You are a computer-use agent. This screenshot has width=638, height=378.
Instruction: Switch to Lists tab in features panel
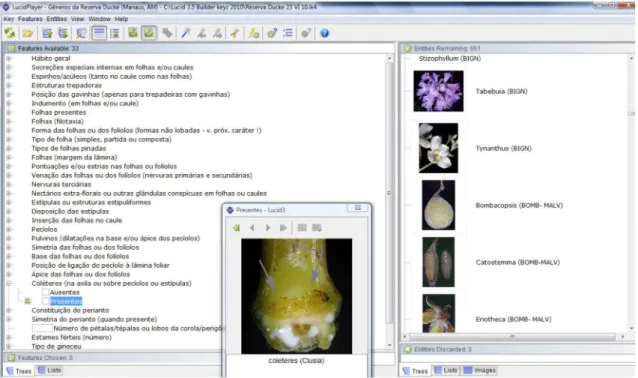(50, 370)
